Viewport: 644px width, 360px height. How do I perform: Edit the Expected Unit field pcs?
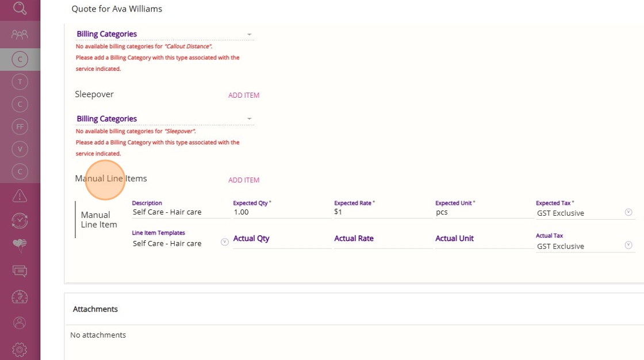(x=484, y=212)
